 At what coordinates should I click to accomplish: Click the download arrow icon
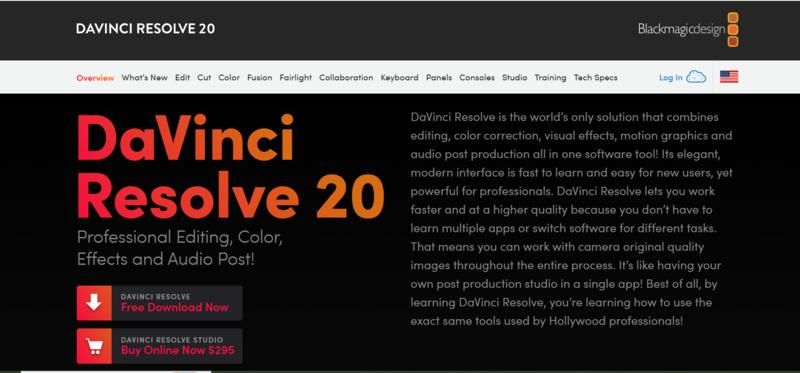tap(94, 303)
